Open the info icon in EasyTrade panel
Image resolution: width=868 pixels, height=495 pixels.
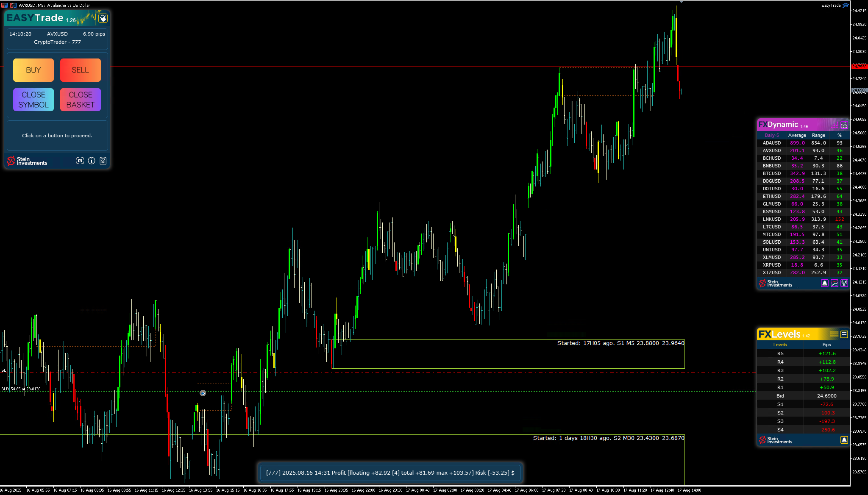pos(92,161)
